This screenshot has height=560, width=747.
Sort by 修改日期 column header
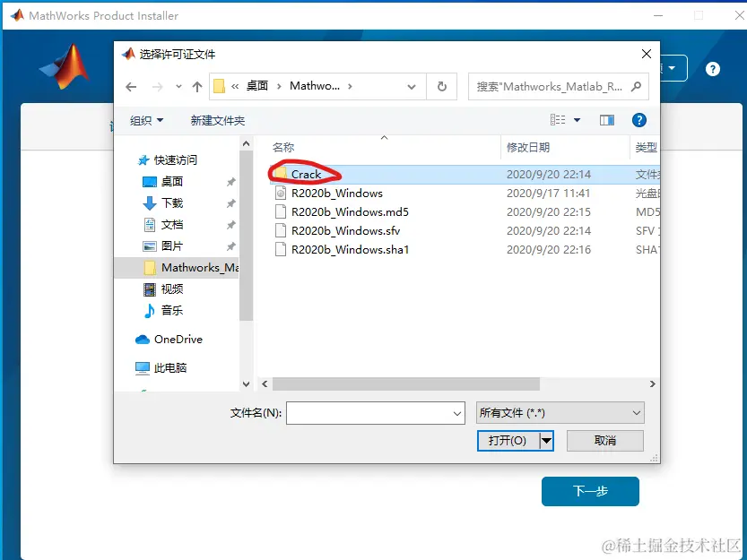pyautogui.click(x=528, y=148)
